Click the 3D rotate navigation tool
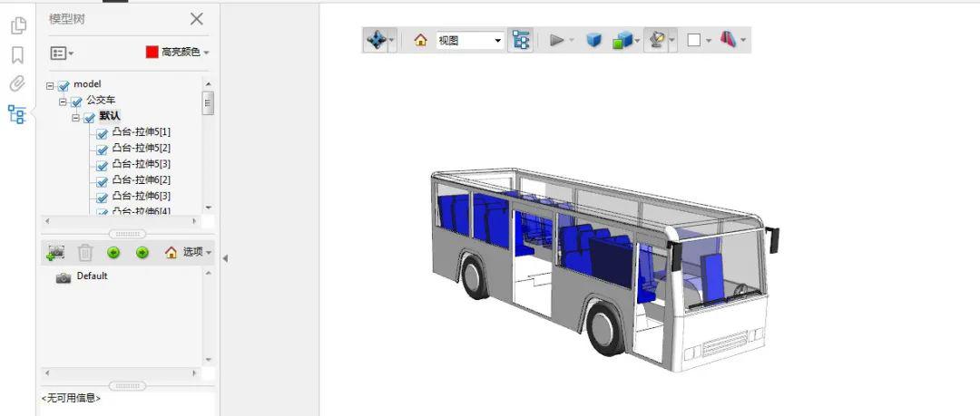This screenshot has width=980, height=416. pos(375,40)
